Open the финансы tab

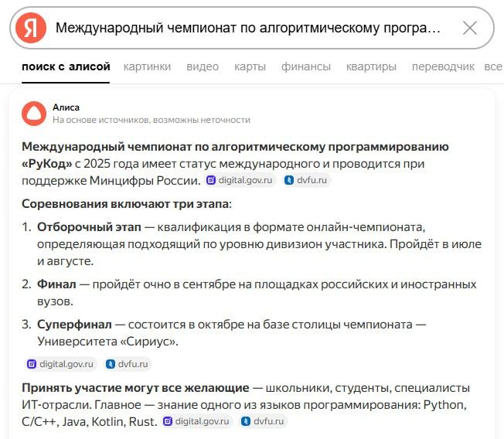[x=306, y=66]
